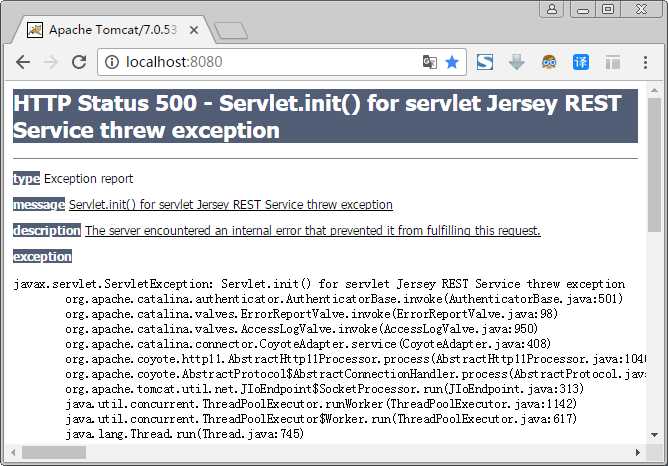The width and height of the screenshot is (668, 466).
Task: Maximize the browser window
Action: (x=608, y=9)
